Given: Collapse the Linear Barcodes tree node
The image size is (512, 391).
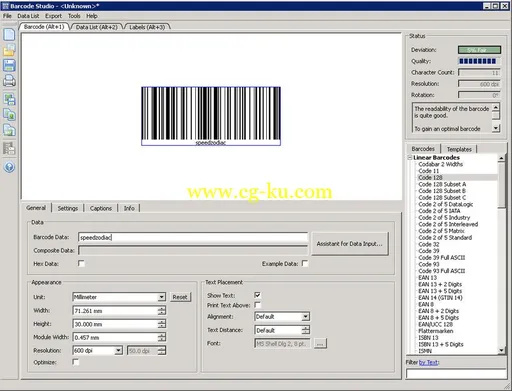Looking at the screenshot, I should [410, 157].
